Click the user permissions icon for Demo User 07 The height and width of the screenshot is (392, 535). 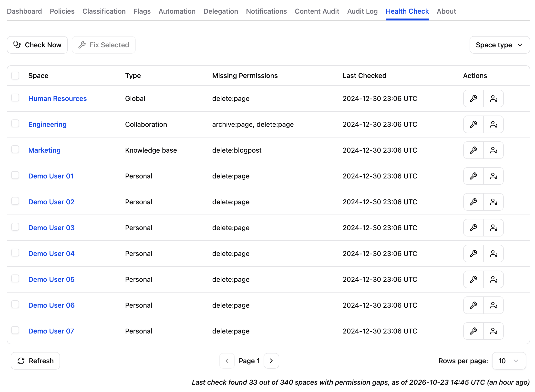tap(494, 331)
